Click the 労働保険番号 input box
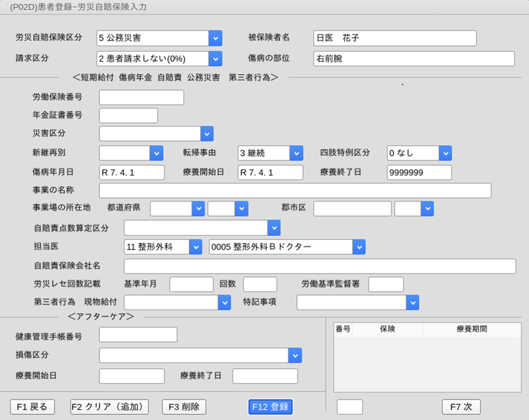The image size is (529, 420). click(x=141, y=97)
